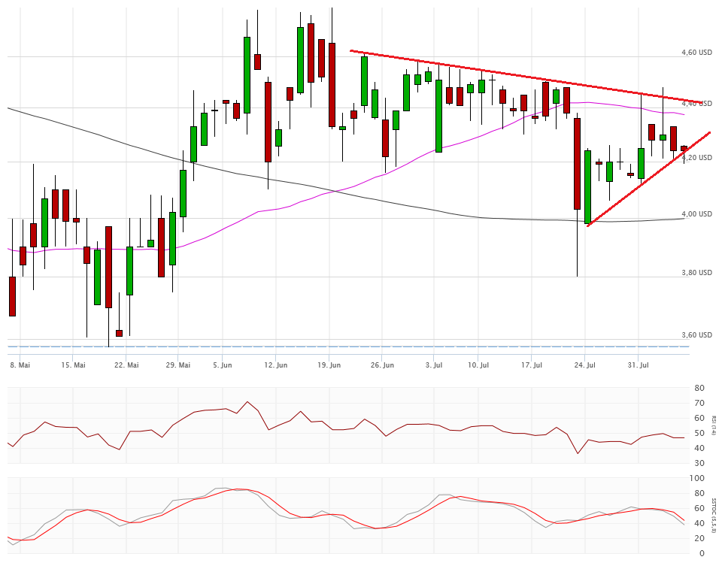The height and width of the screenshot is (575, 728).
Task: Click the 80 level on RSI axis
Action: tap(699, 388)
